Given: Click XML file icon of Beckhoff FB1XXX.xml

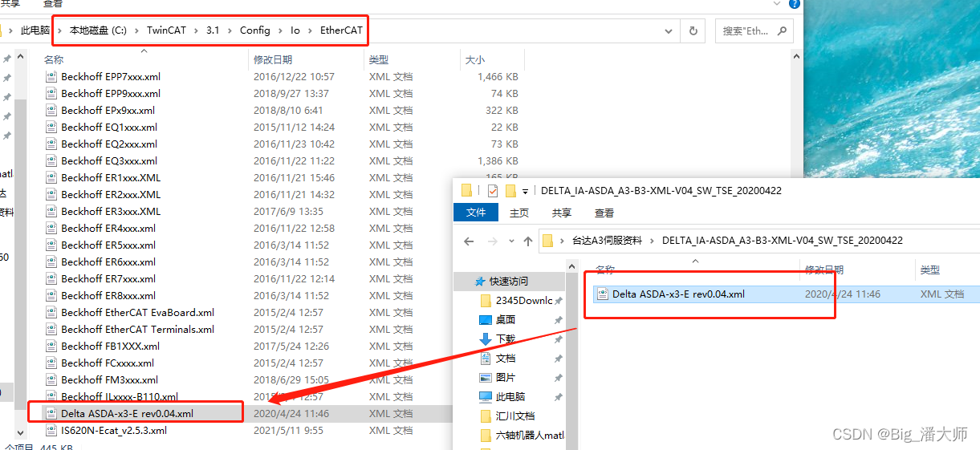Looking at the screenshot, I should pyautogui.click(x=51, y=347).
